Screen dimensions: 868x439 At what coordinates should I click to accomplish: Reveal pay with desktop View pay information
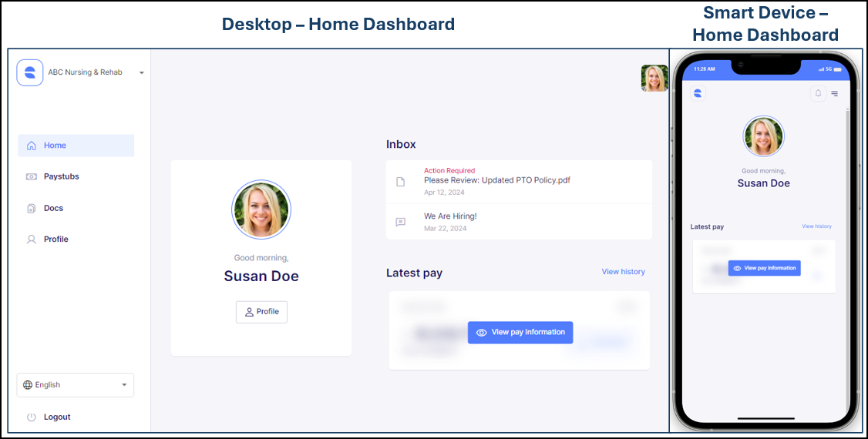[x=520, y=332]
